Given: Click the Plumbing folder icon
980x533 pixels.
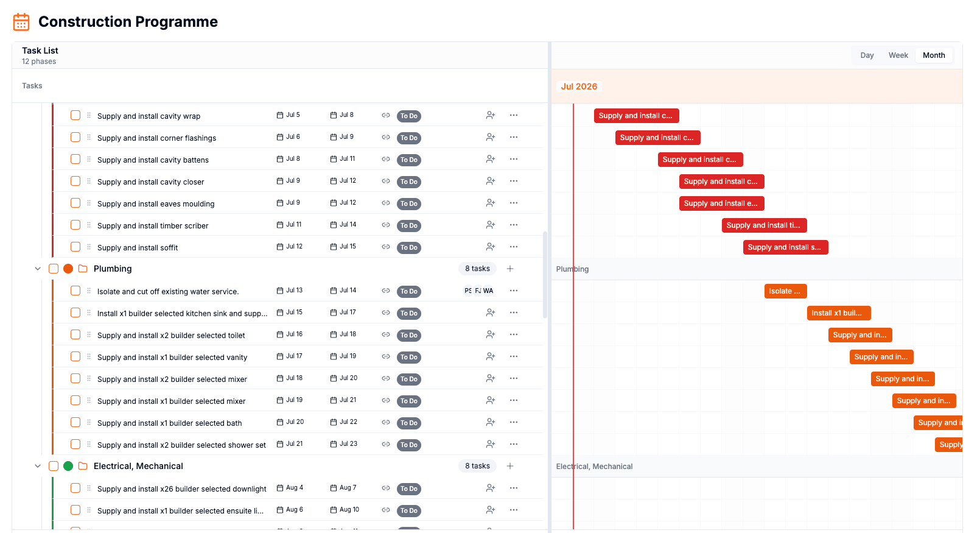Looking at the screenshot, I should pyautogui.click(x=83, y=269).
